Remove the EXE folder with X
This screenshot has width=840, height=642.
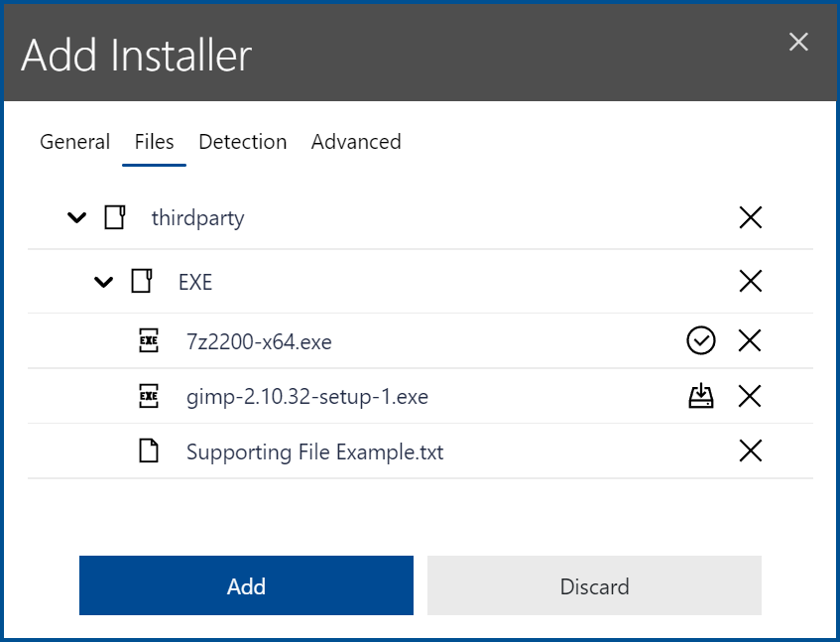pos(751,281)
